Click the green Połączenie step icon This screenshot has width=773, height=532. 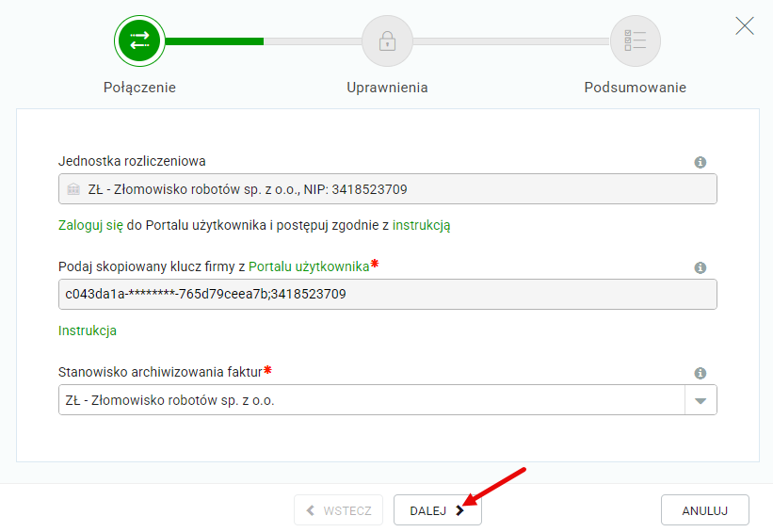139,40
